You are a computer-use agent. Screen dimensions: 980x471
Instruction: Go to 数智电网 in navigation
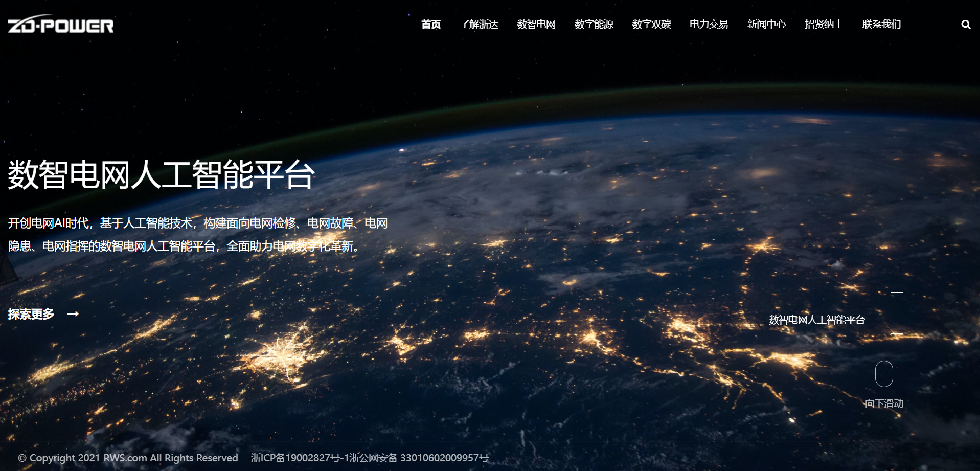point(536,25)
